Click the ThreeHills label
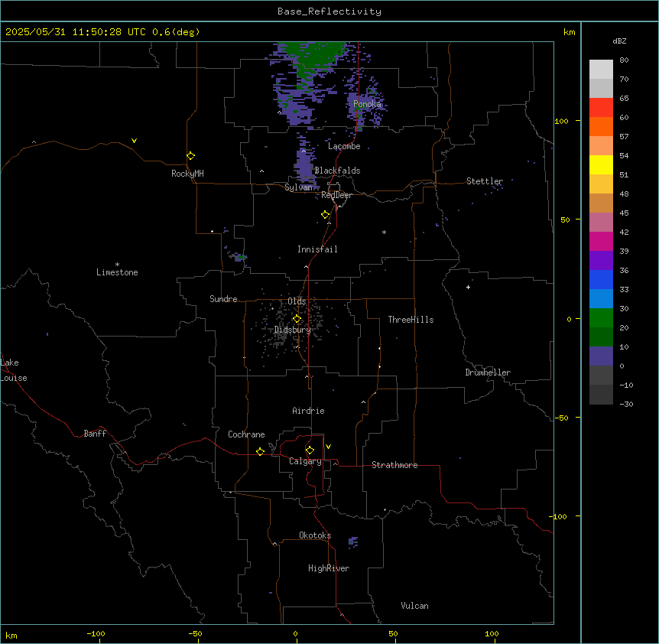659x644 pixels. click(411, 320)
